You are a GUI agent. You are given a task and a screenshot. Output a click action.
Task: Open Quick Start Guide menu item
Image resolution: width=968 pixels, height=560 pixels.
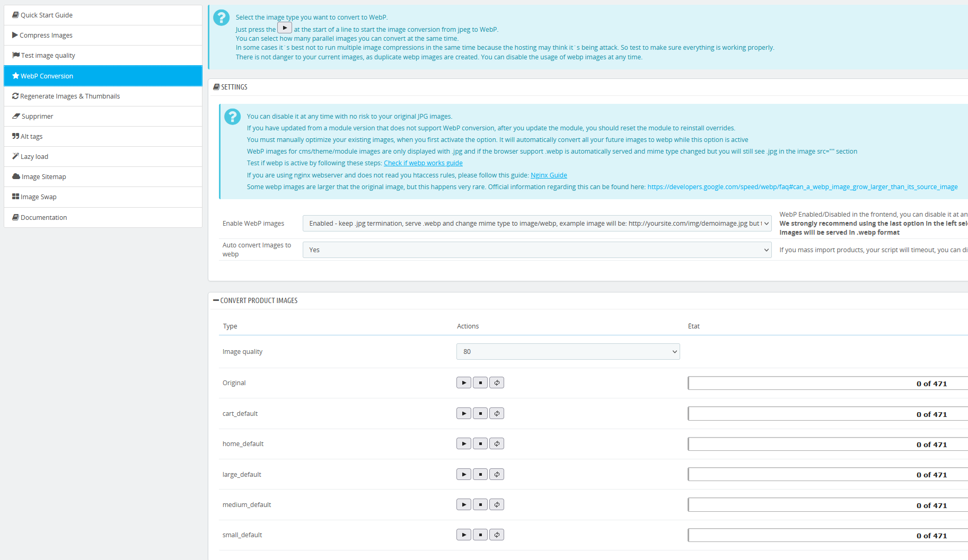[x=103, y=15]
